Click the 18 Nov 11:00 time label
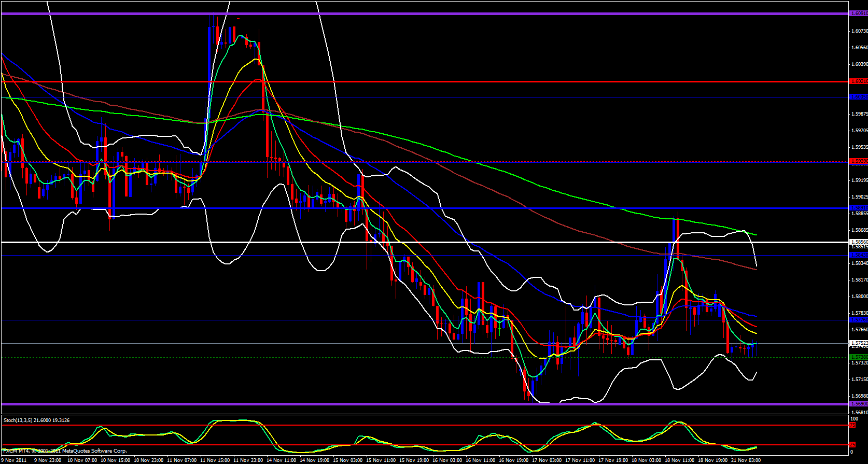 tap(680, 460)
